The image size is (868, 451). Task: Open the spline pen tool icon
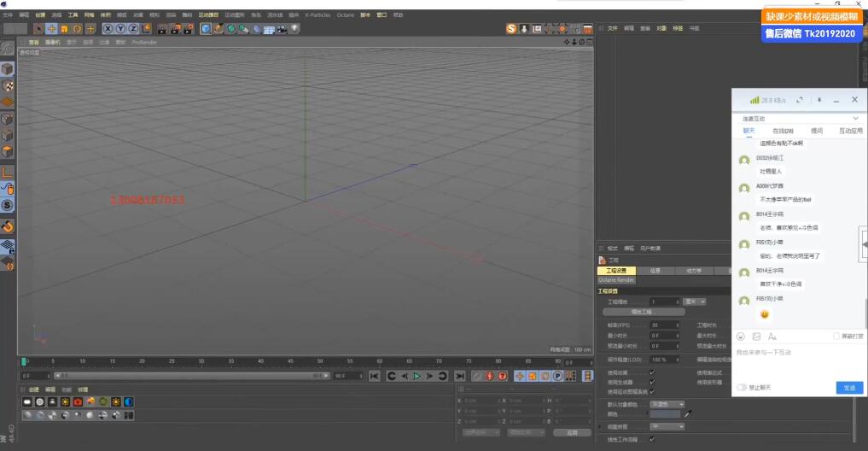pyautogui.click(x=218, y=29)
